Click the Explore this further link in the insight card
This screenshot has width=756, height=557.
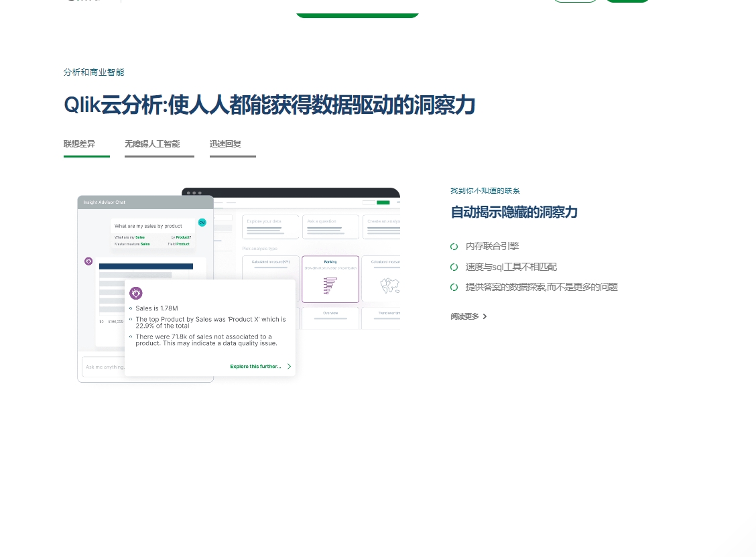pos(255,367)
